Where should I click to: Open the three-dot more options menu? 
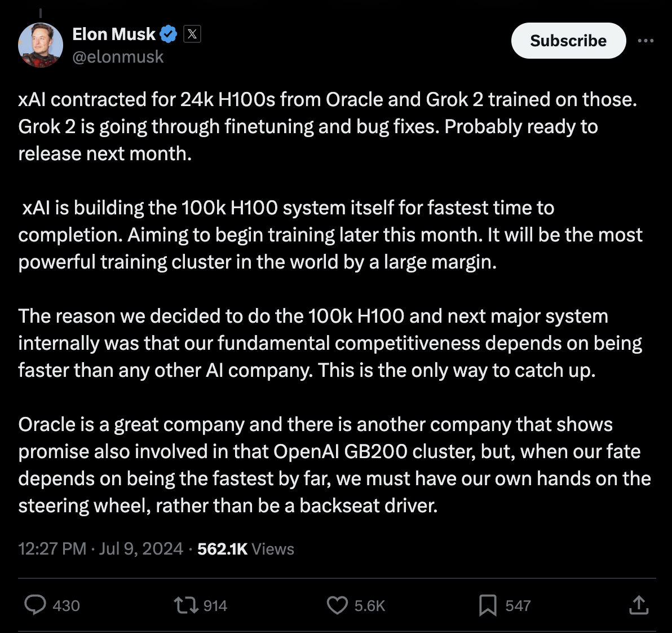tap(646, 41)
